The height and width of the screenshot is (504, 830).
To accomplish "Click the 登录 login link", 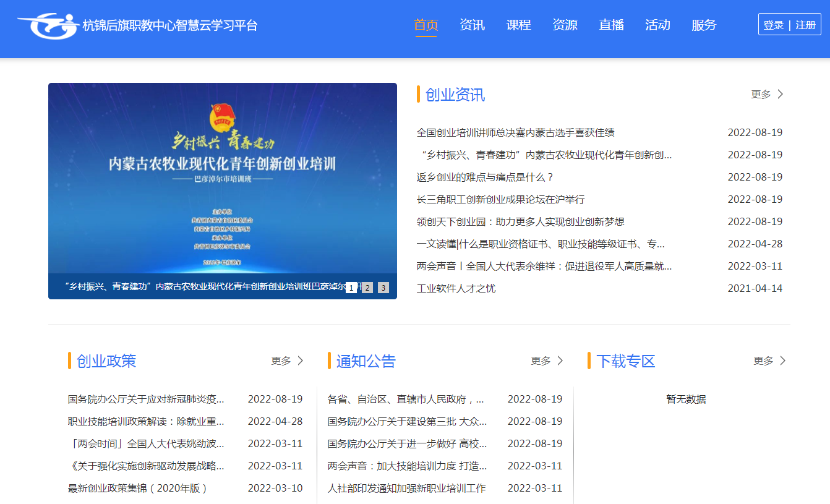I will coord(774,25).
